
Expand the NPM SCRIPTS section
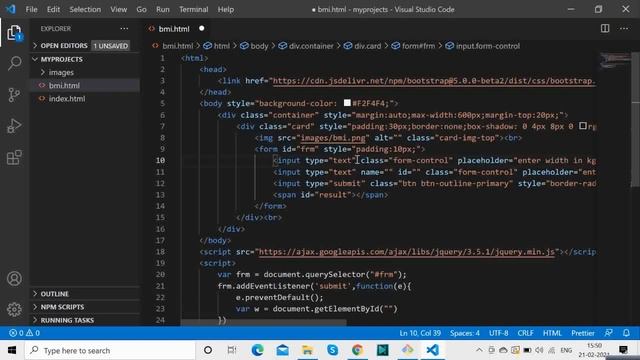[85, 307]
